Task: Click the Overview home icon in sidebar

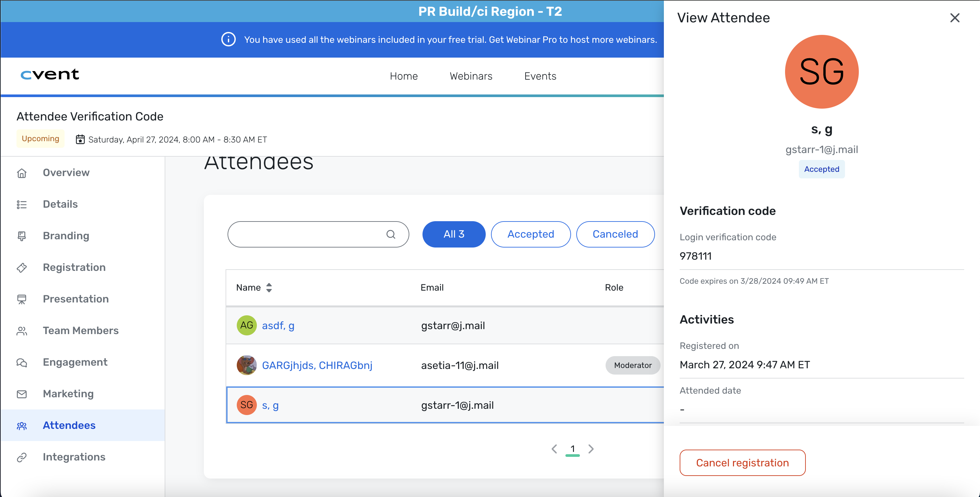Action: [x=22, y=173]
